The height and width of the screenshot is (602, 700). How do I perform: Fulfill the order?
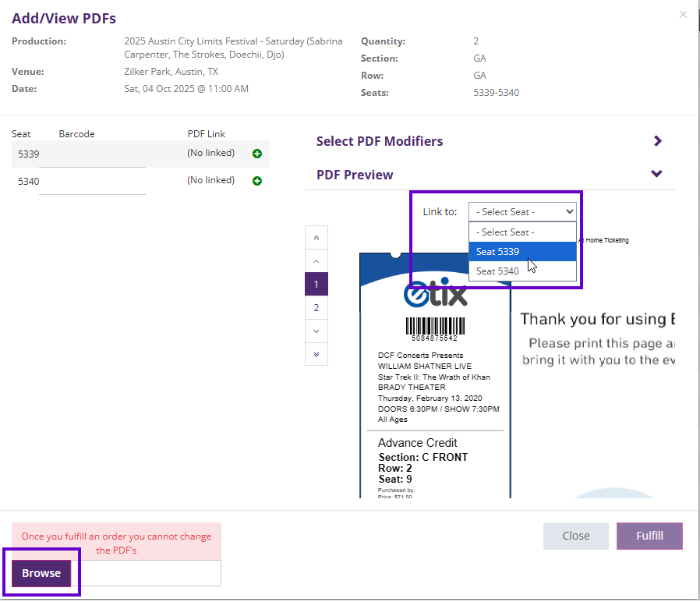pyautogui.click(x=649, y=536)
